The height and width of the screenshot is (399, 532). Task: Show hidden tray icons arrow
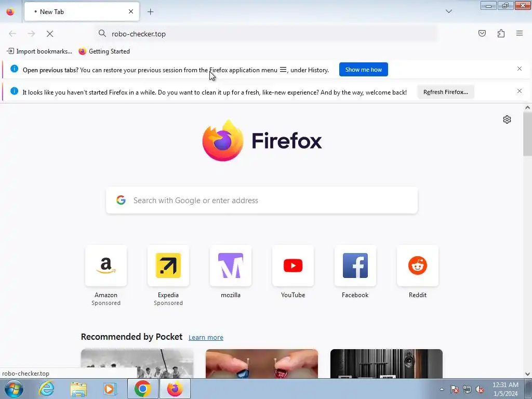pyautogui.click(x=442, y=389)
